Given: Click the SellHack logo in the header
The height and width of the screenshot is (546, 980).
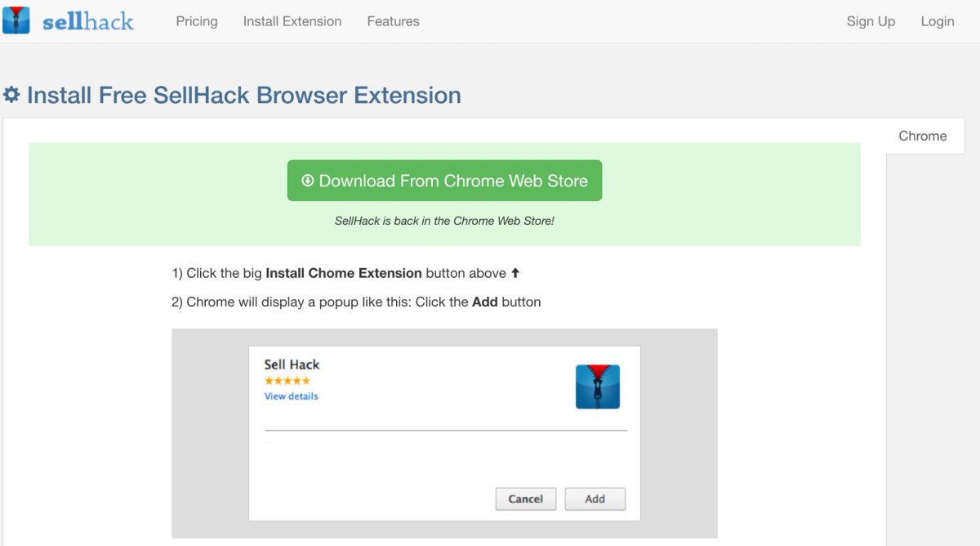Looking at the screenshot, I should click(x=69, y=20).
